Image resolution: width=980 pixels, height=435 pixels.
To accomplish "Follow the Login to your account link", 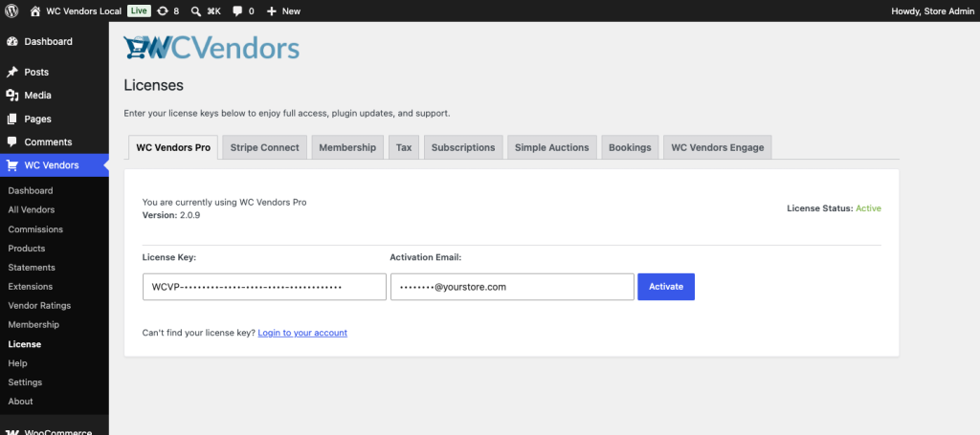I will [302, 333].
